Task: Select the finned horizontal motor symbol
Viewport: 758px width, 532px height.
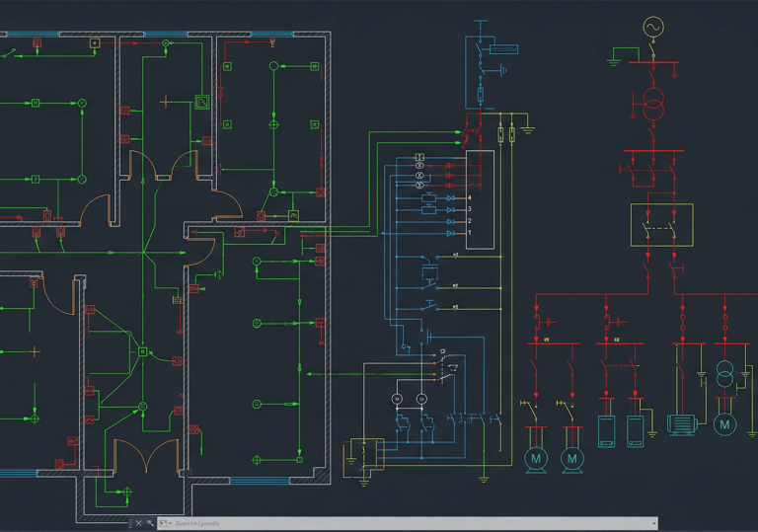Action: click(x=682, y=424)
